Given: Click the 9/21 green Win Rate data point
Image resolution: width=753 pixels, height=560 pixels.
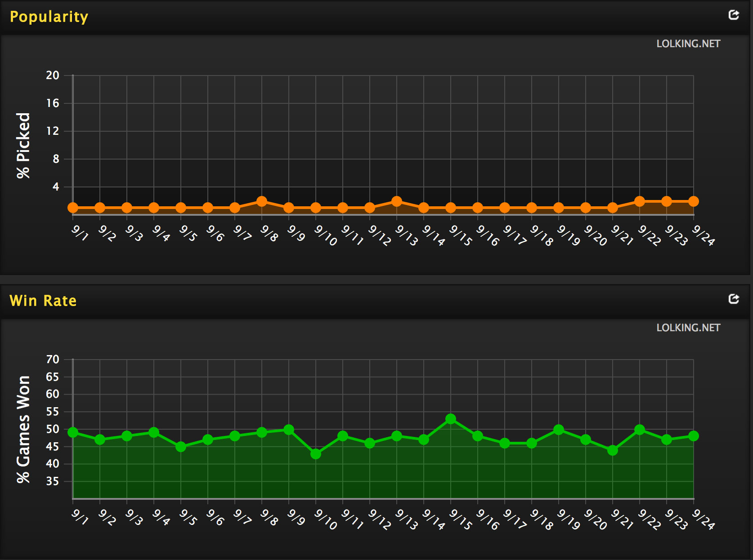Looking at the screenshot, I should point(612,450).
